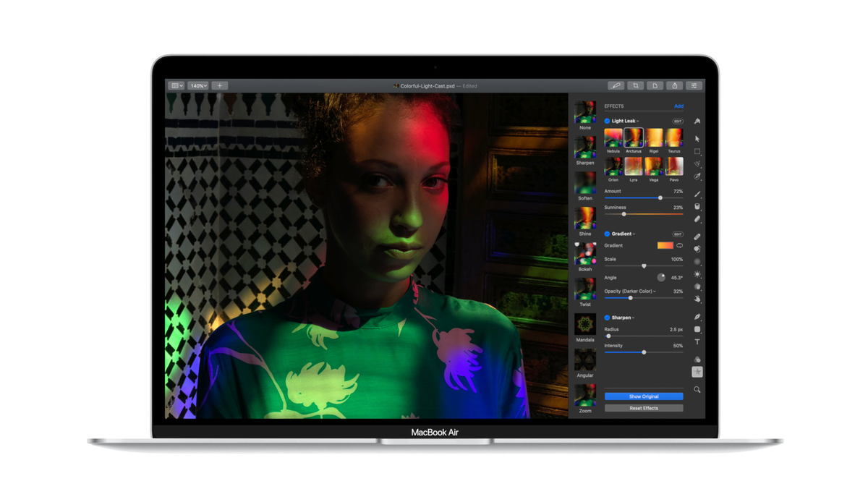Disable the Light Leak effect checkbox
Screen dimensions: 868x502
point(607,121)
